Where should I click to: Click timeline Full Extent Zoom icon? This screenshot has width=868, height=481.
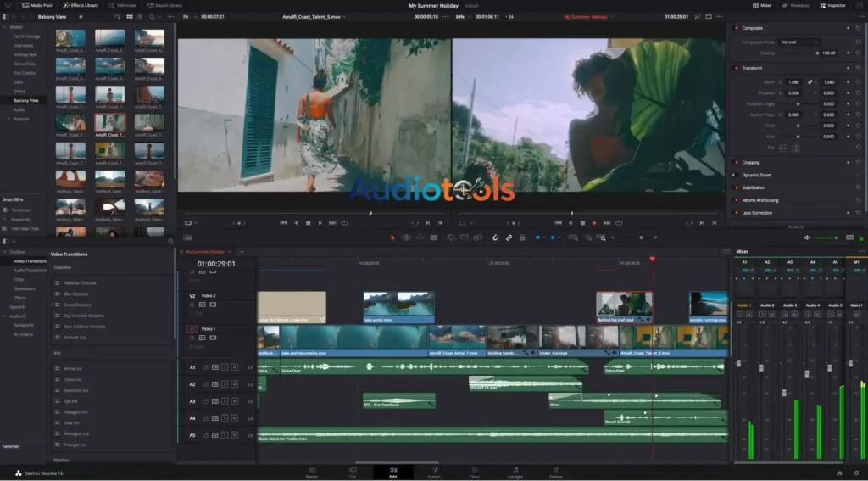click(x=574, y=238)
